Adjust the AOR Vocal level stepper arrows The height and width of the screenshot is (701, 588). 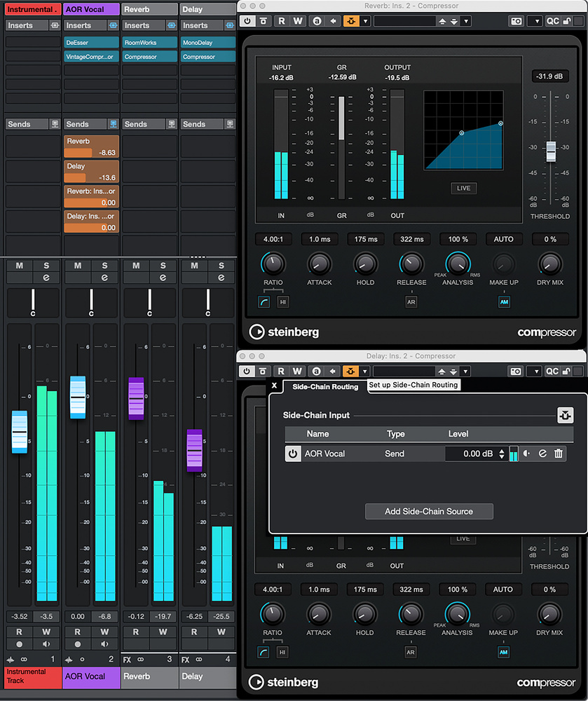502,454
